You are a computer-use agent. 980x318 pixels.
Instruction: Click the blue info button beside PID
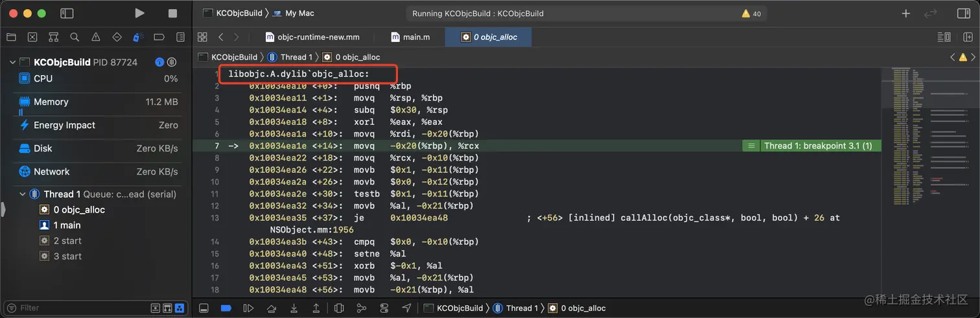(x=159, y=62)
